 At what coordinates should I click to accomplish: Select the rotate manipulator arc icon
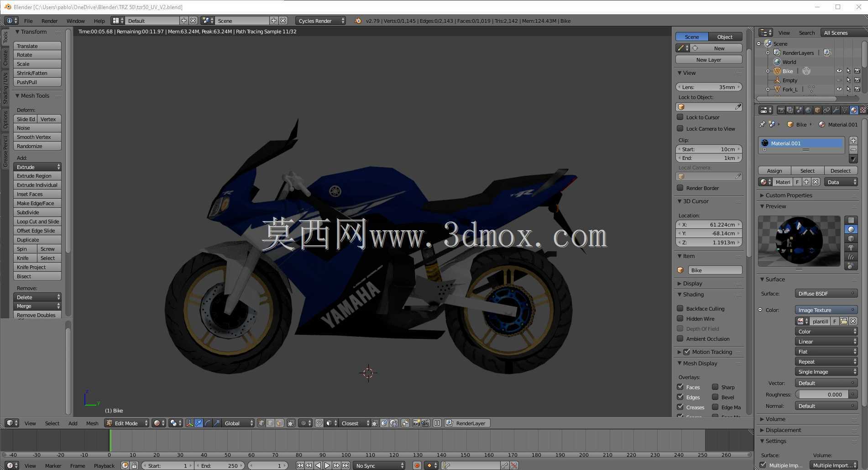click(208, 423)
